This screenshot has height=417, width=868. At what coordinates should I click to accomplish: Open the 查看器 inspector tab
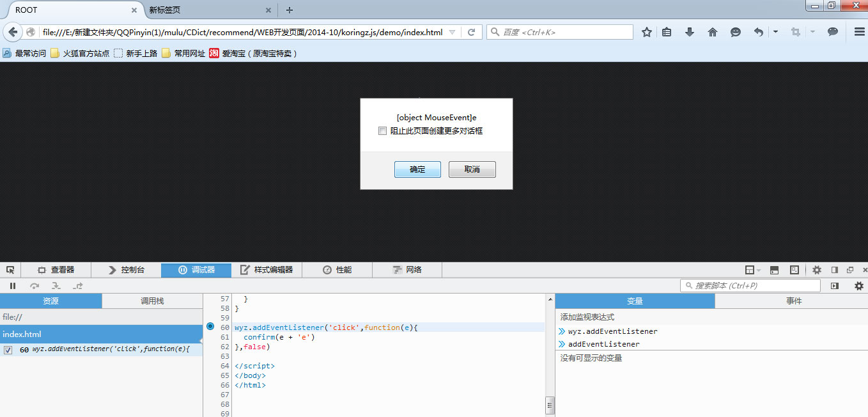coord(56,270)
